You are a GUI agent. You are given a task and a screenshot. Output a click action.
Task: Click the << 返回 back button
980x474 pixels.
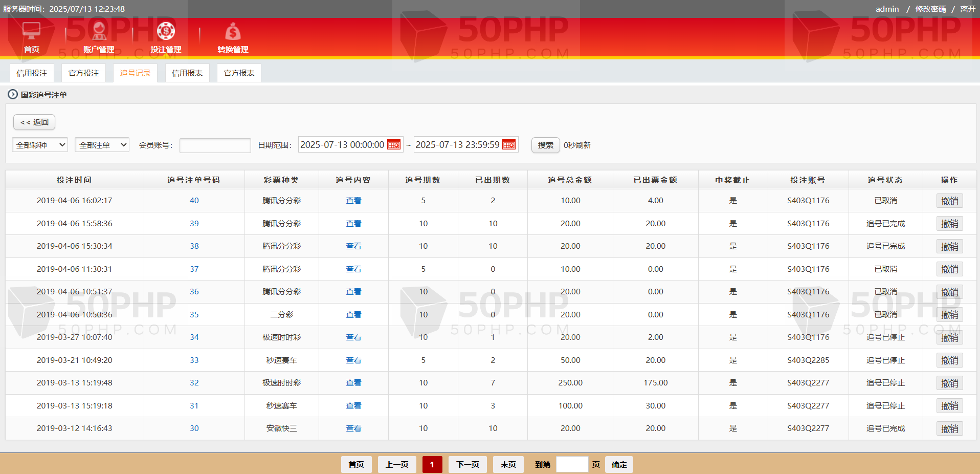click(34, 122)
